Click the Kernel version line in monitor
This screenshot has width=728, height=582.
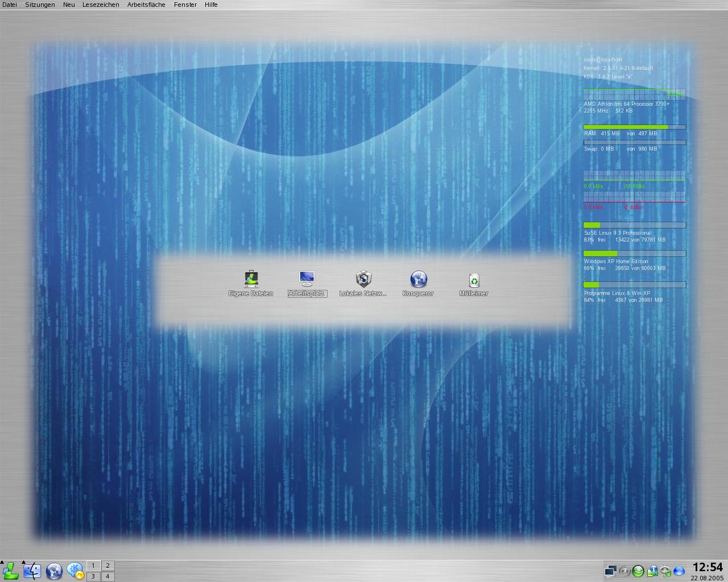click(618, 68)
